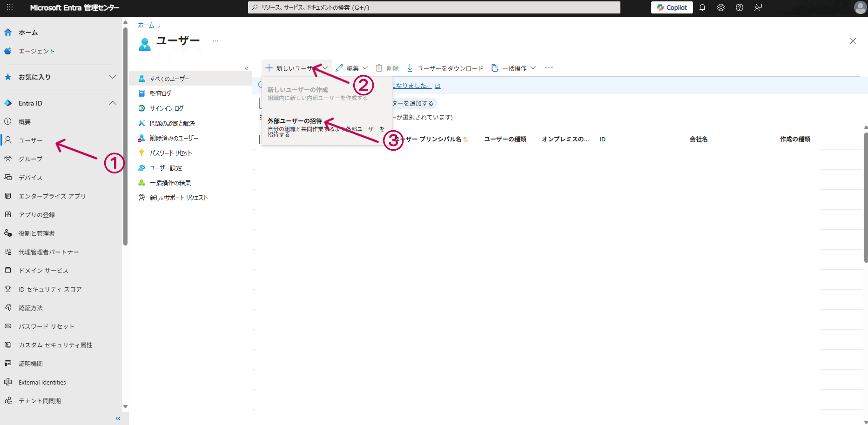The image size is (868, 425).
Task: Open the Copilot assistant
Action: click(672, 7)
